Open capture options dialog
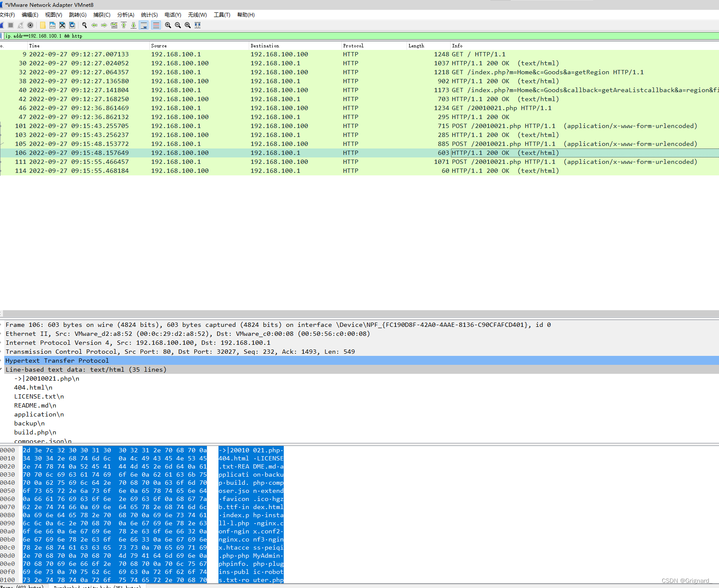Viewport: 719px width, 588px height. click(x=30, y=25)
